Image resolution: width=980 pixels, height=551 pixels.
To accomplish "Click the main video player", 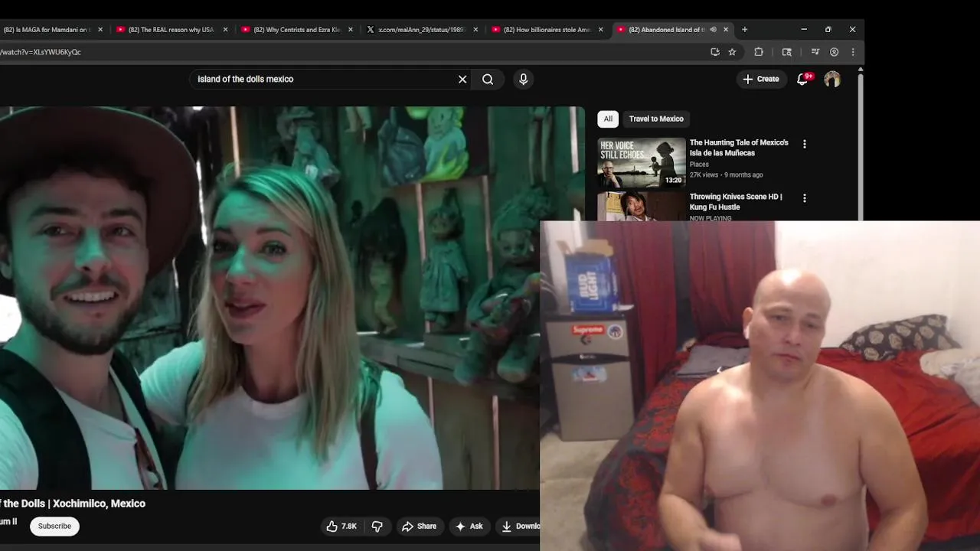I will tap(291, 297).
